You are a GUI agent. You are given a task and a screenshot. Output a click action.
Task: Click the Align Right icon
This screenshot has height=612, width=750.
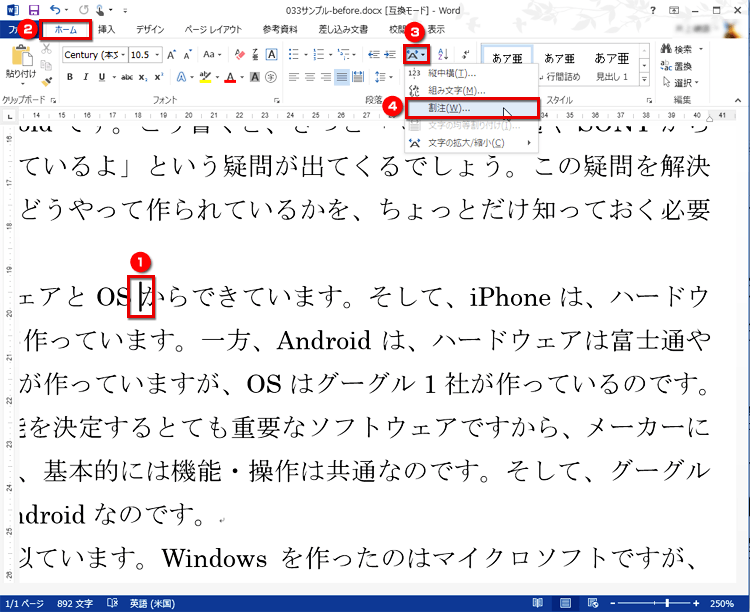pos(326,77)
